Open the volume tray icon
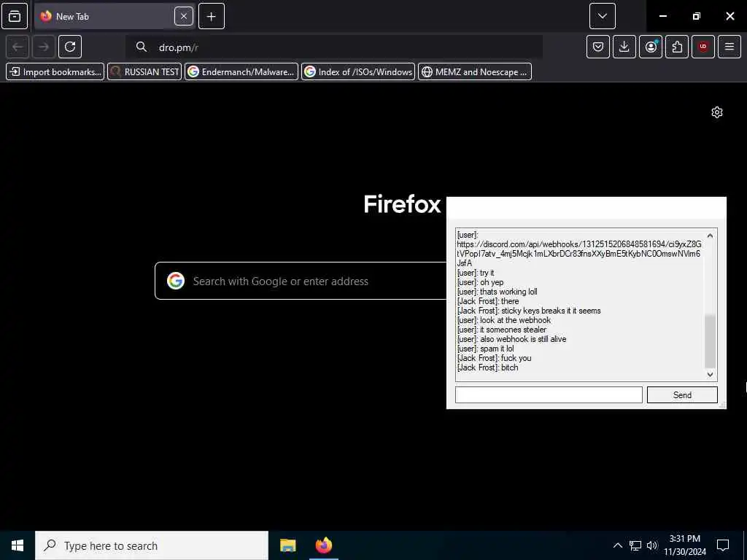This screenshot has height=560, width=747. [x=652, y=545]
